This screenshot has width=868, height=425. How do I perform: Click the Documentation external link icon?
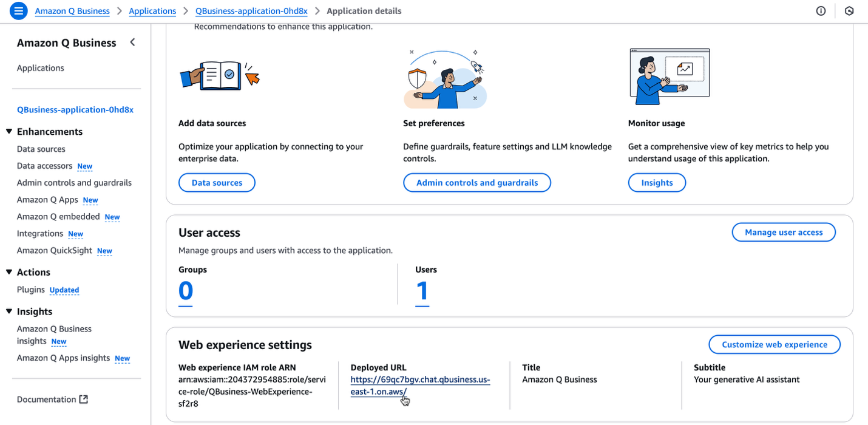[84, 399]
